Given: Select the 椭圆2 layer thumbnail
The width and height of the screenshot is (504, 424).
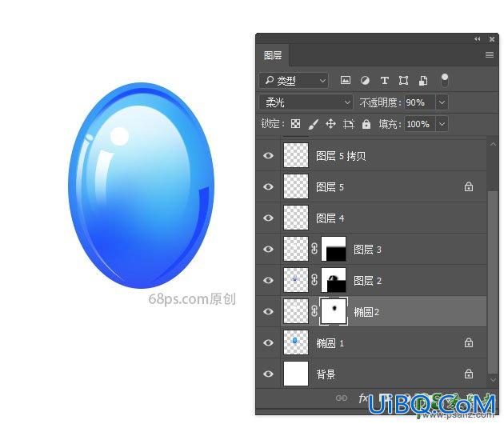Looking at the screenshot, I should (x=296, y=311).
